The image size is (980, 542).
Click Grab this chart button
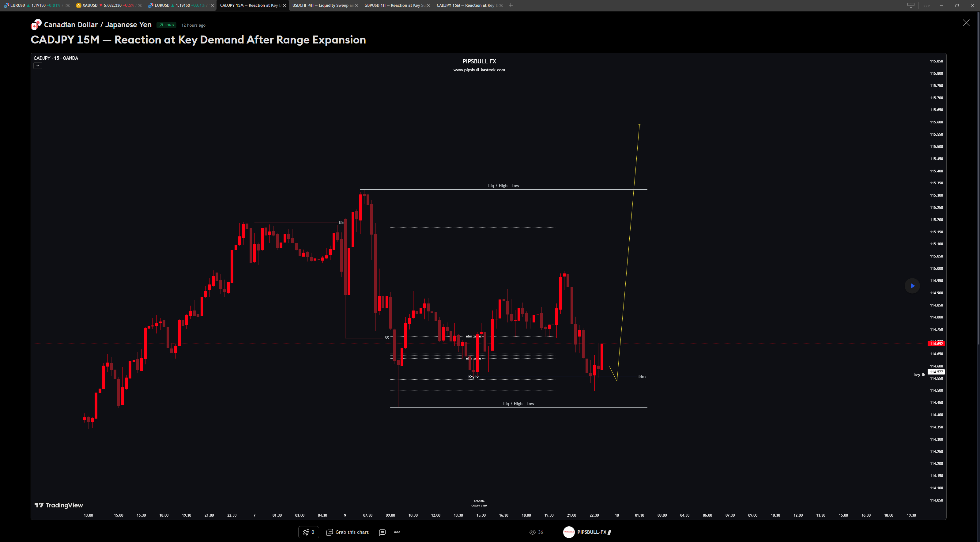tap(347, 532)
